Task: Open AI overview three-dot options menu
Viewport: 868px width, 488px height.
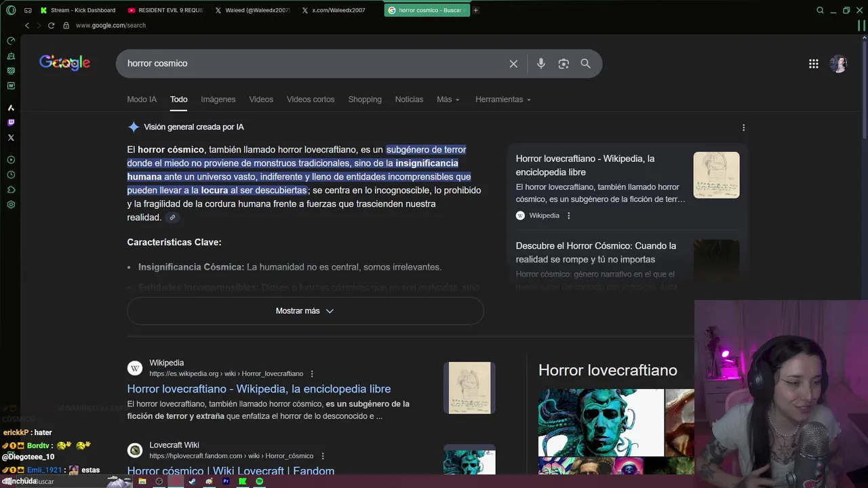Action: coord(743,127)
